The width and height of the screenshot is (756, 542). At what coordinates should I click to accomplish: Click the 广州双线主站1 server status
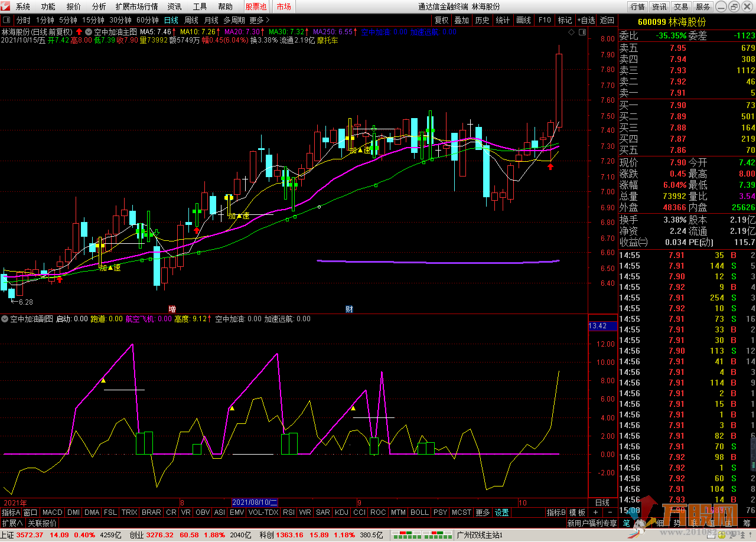pos(480,535)
